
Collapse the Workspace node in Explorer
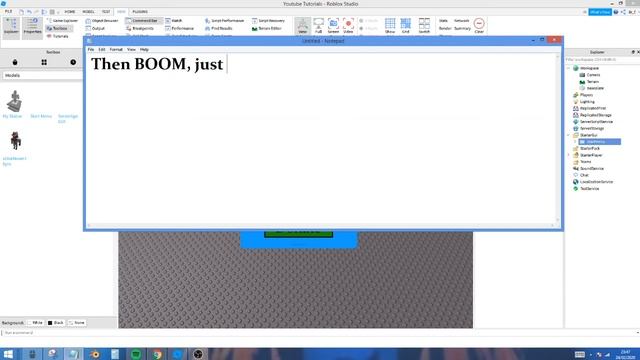pyautogui.click(x=569, y=68)
